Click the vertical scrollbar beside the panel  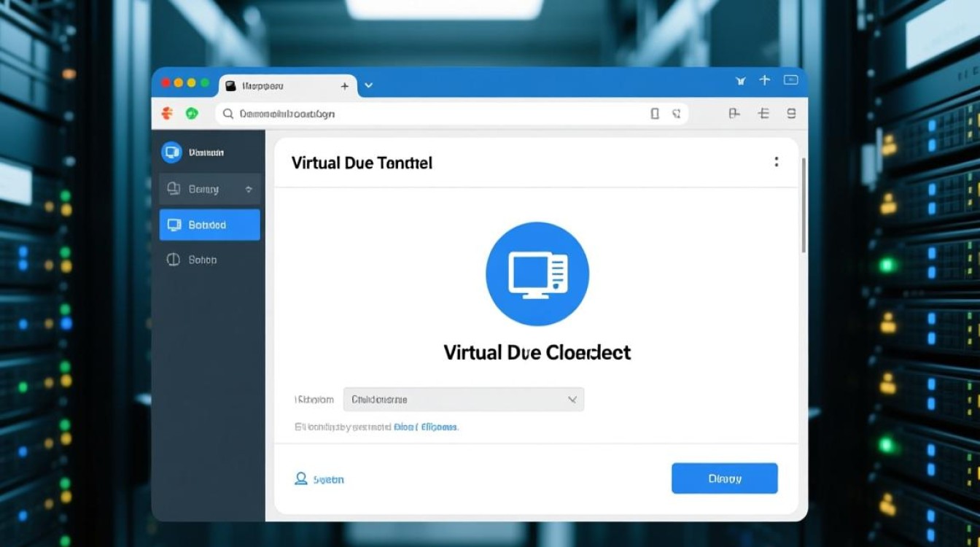(804, 204)
